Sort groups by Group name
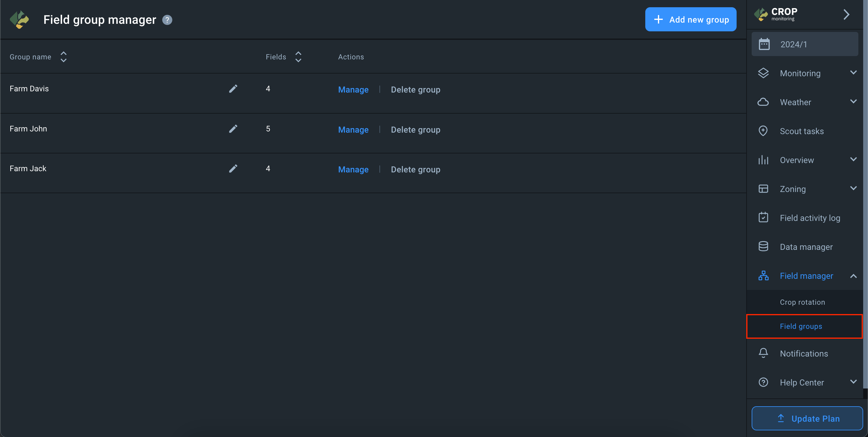This screenshot has height=437, width=868. coord(63,57)
